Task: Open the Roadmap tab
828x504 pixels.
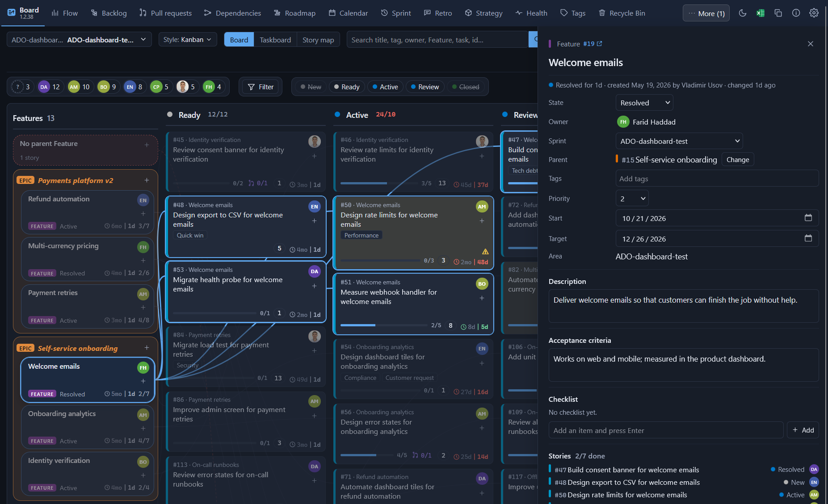Action: [295, 13]
